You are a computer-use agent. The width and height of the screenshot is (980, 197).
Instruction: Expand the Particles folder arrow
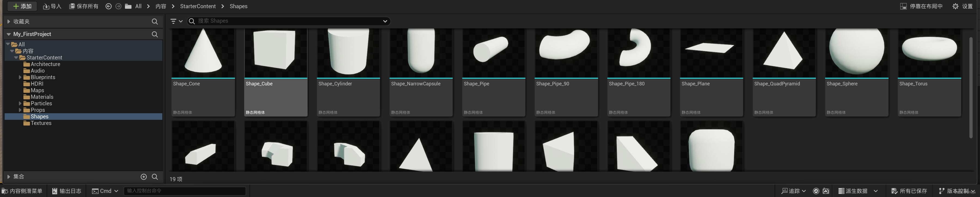click(x=20, y=103)
